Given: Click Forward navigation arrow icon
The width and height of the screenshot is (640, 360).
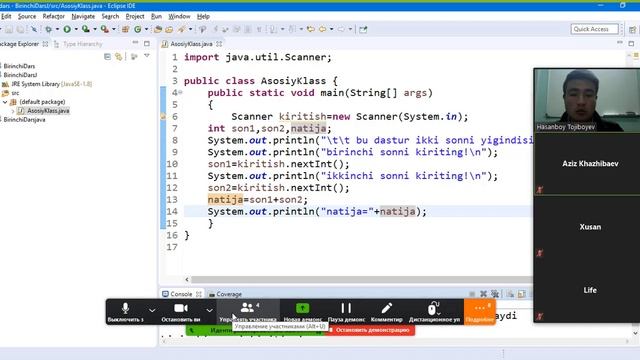Looking at the screenshot, I should [341, 29].
